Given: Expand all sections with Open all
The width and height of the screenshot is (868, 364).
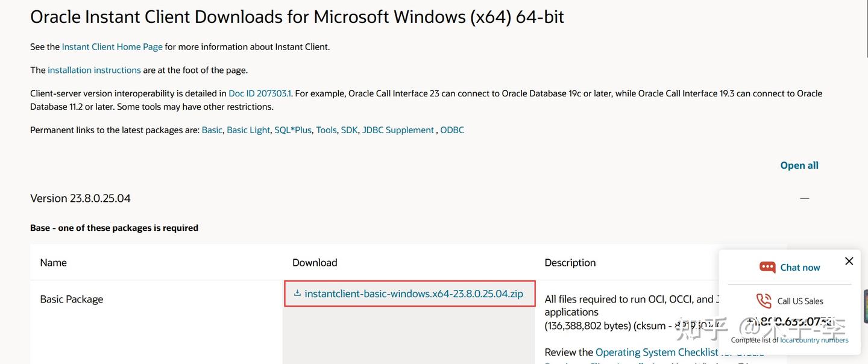Looking at the screenshot, I should 799,165.
